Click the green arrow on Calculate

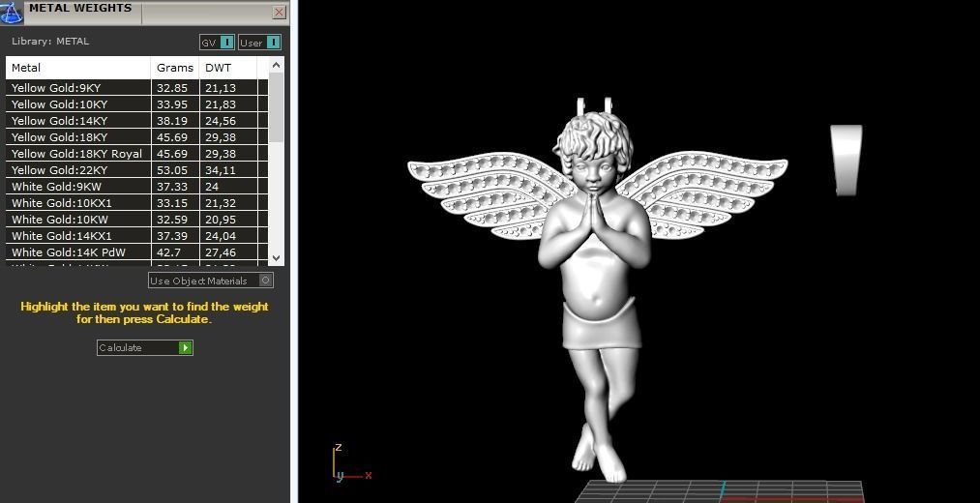click(x=185, y=347)
